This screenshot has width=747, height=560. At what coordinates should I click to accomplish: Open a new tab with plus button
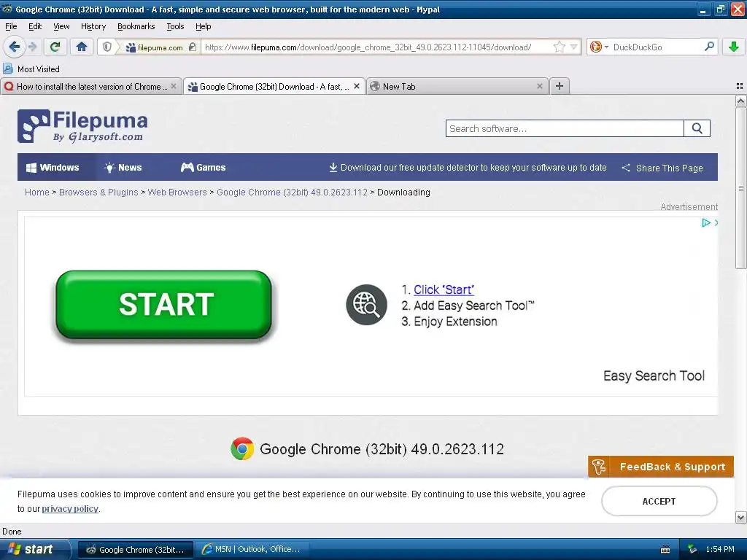click(x=560, y=86)
